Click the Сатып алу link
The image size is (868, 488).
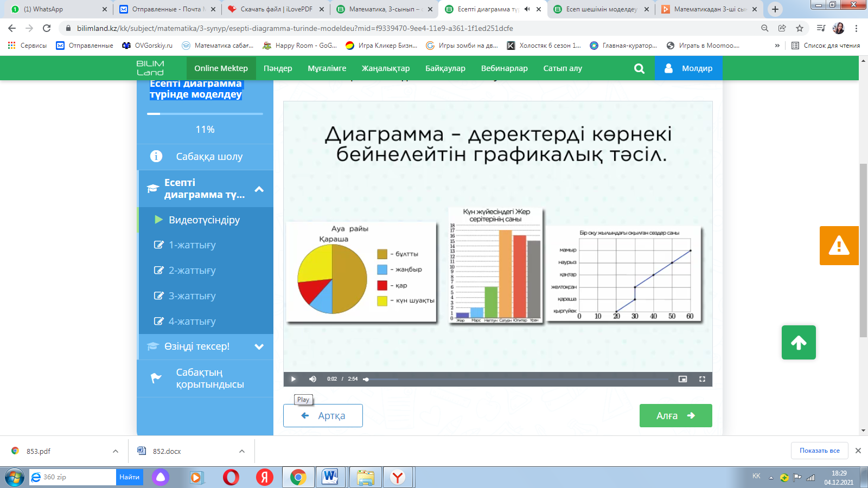[x=563, y=68]
